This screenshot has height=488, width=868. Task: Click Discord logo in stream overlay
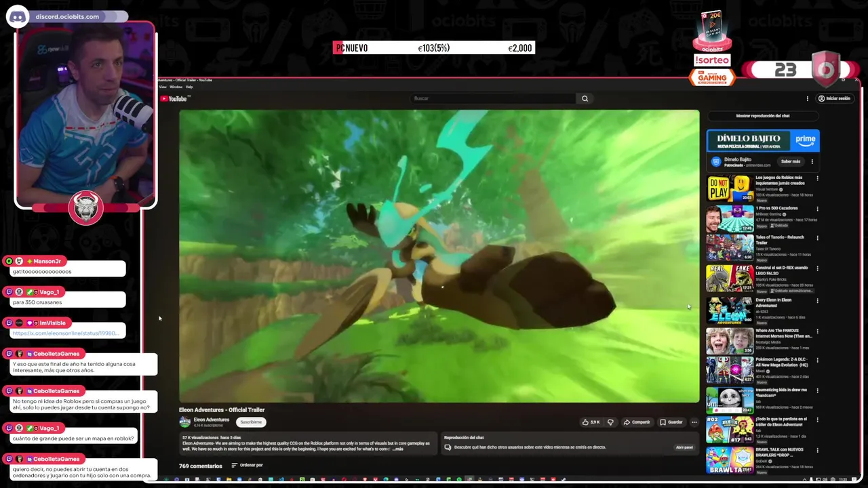(x=17, y=16)
